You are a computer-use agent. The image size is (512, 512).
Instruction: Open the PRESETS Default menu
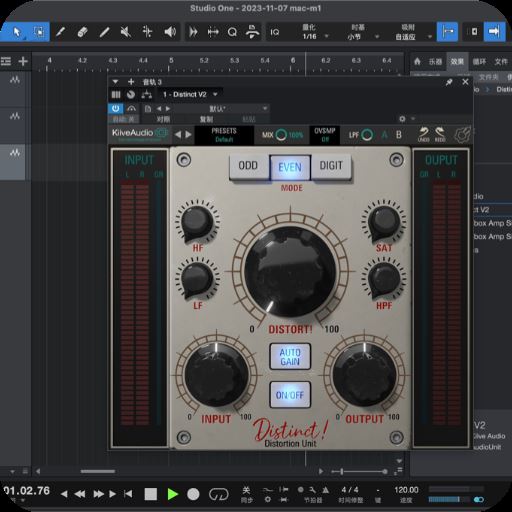(x=224, y=135)
